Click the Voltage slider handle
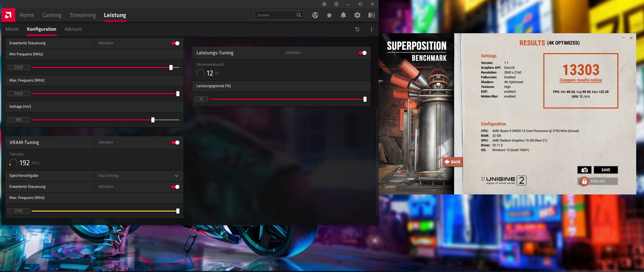This screenshot has width=644, height=272. [x=153, y=120]
